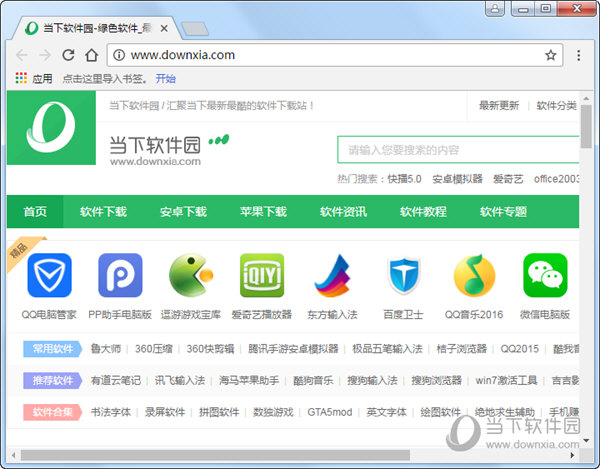
Task: Open QQ音乐2016 app icon
Action: pyautogui.click(x=474, y=275)
